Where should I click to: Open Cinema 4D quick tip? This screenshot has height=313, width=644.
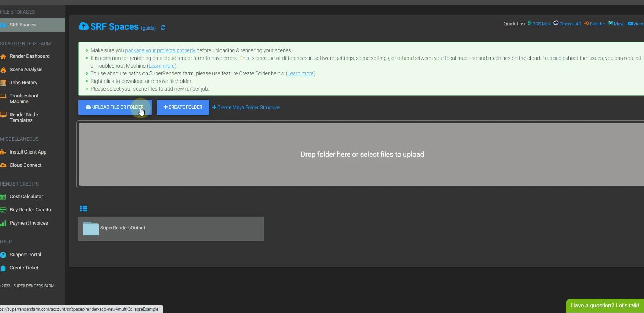click(570, 24)
